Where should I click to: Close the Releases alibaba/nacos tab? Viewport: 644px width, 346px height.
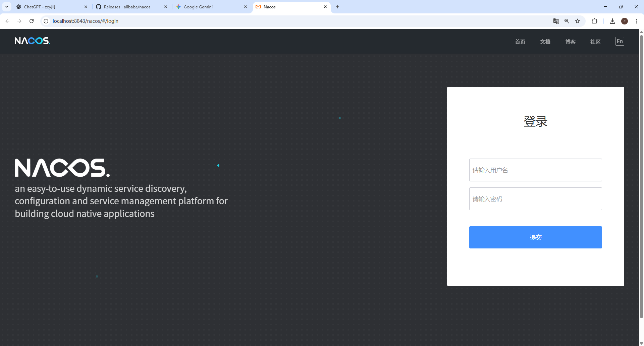[x=166, y=7]
